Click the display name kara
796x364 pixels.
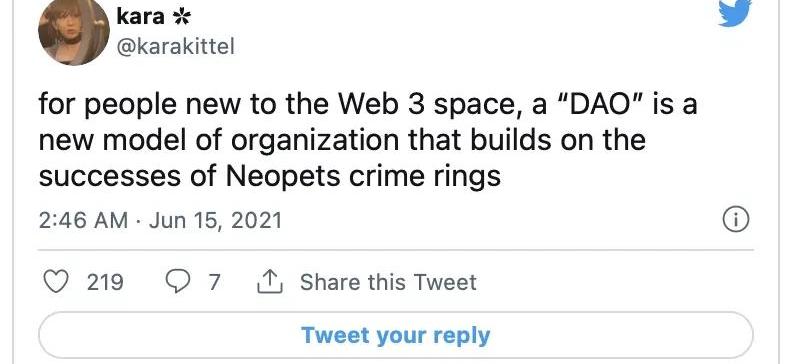(x=141, y=17)
